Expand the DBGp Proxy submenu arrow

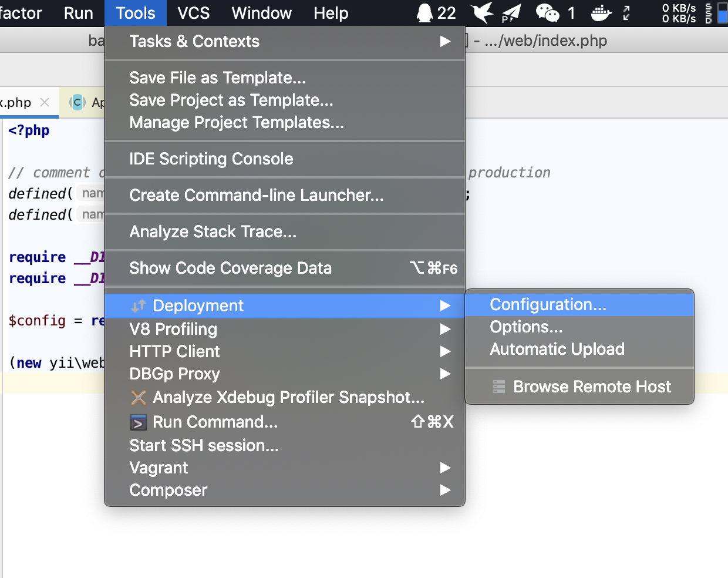(446, 374)
